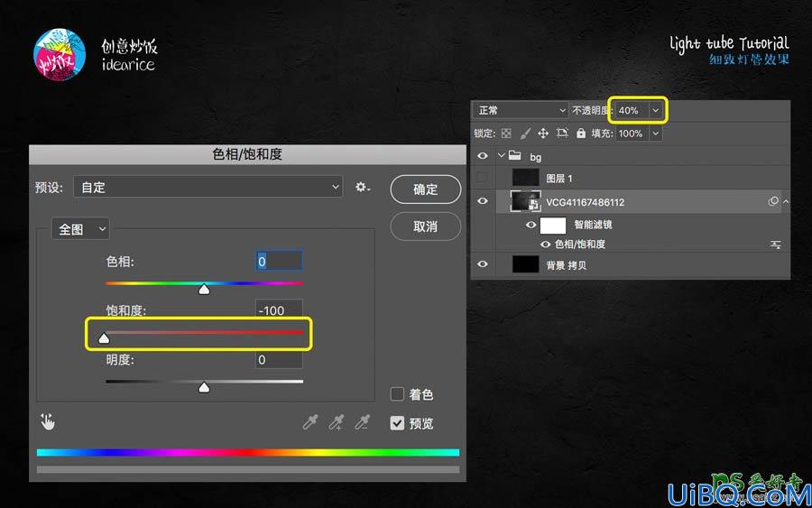812x508 pixels.
Task: Select the VCG41167486112 layer thumbnail
Action: [x=525, y=201]
